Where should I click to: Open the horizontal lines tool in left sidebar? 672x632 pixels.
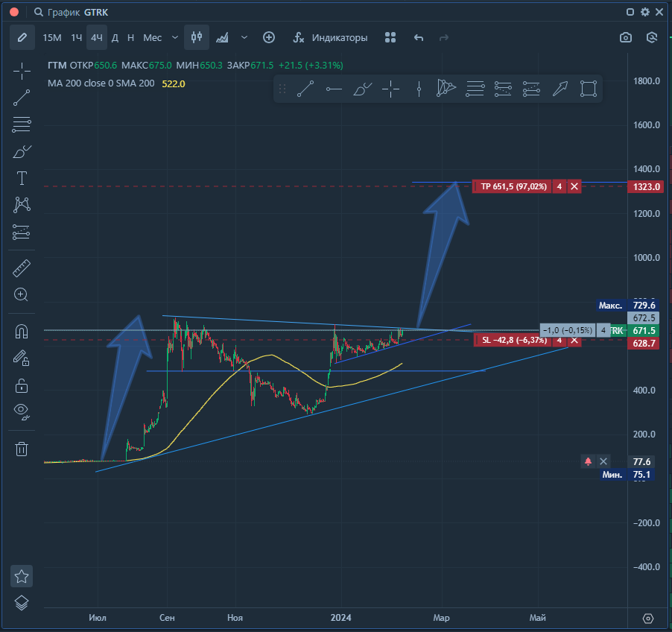[x=22, y=124]
